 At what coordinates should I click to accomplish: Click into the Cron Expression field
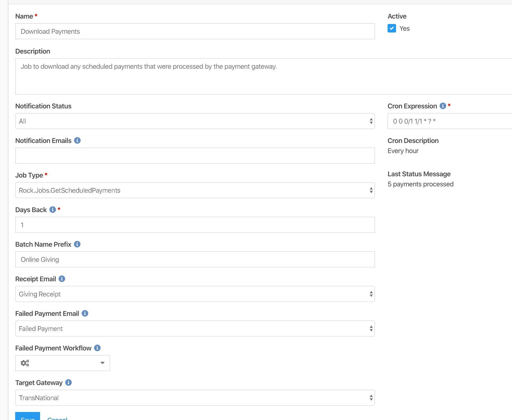(x=450, y=121)
